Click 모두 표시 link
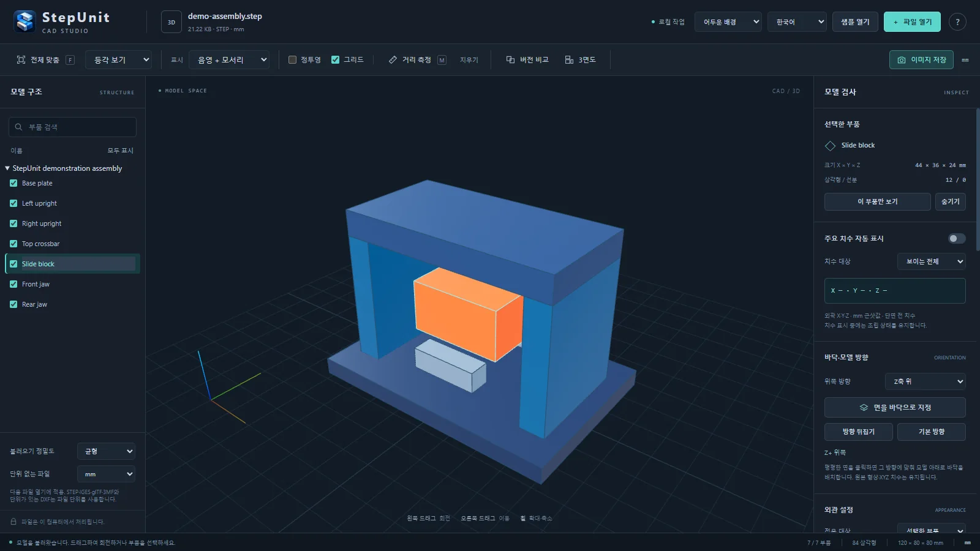Viewport: 980px width, 551px height. click(121, 151)
